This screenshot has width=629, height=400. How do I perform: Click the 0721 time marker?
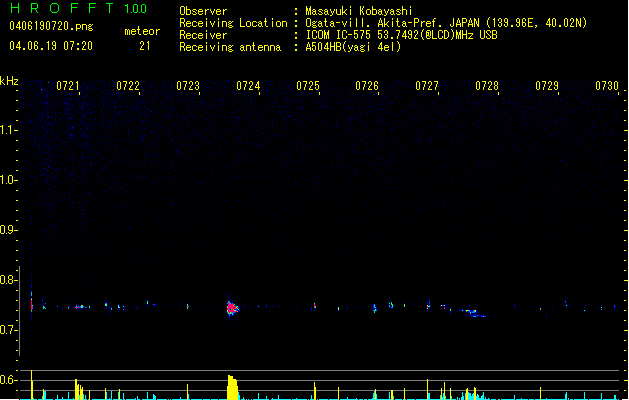pyautogui.click(x=68, y=86)
